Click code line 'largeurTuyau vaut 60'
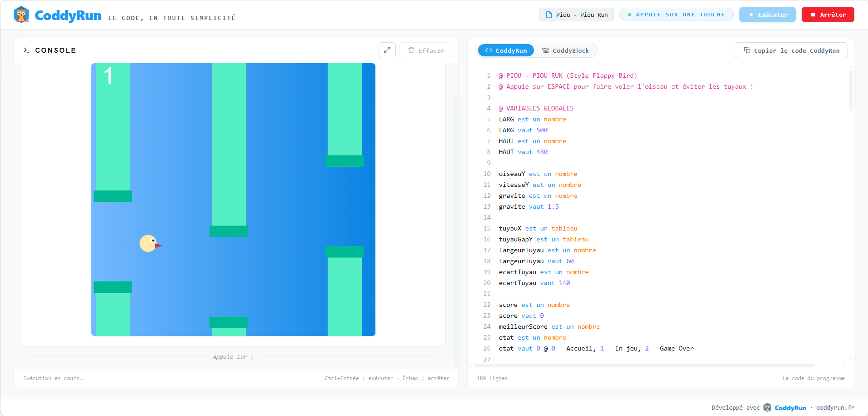Viewport: 868px width, 416px height. (x=536, y=261)
